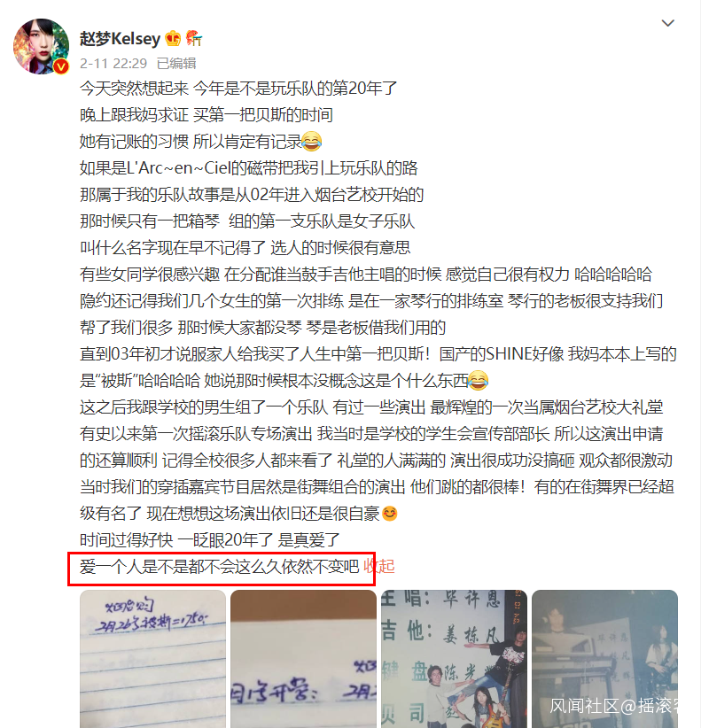The width and height of the screenshot is (701, 728).
Task: Click the first line mentioning 第20年
Action: coord(238,89)
